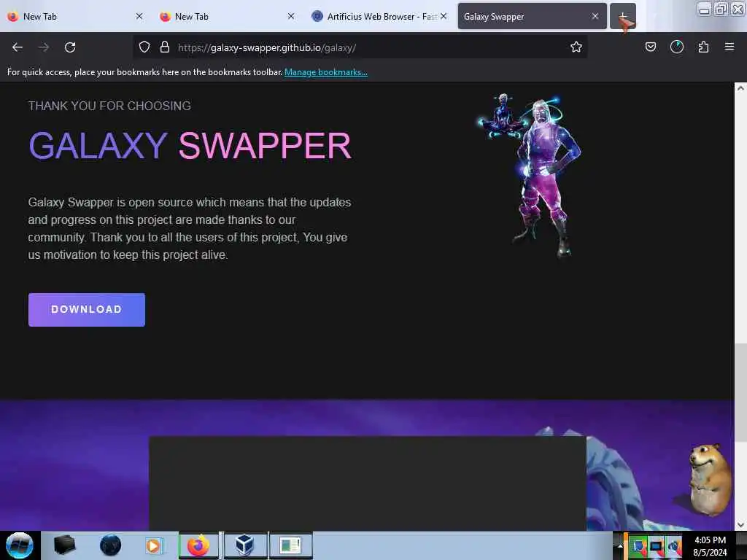The image size is (747, 560).
Task: Close the Galaxy Swapper tab
Action: click(595, 16)
